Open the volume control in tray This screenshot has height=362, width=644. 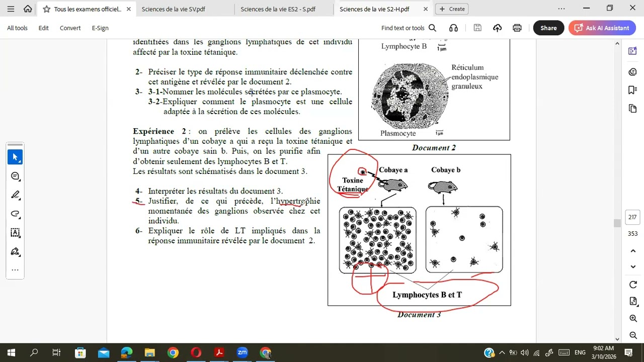[x=525, y=352]
